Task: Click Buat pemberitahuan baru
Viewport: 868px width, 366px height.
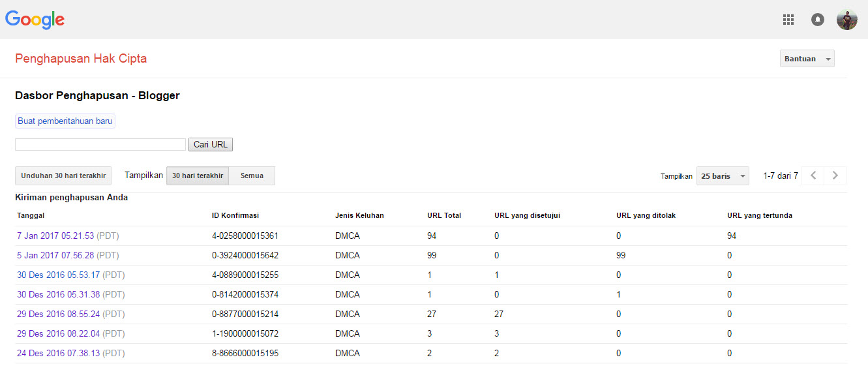Action: pyautogui.click(x=65, y=121)
